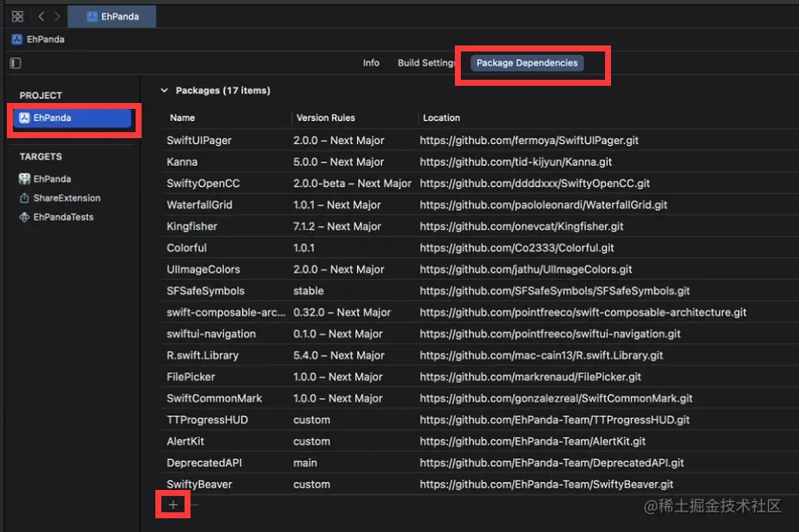
Task: Select the swift-composable-arc... package row
Action: [479, 312]
